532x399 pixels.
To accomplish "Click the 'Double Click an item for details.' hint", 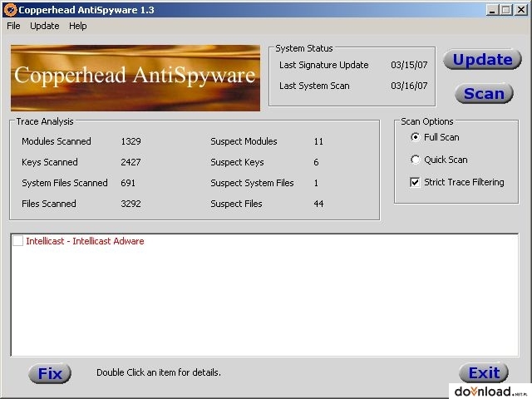I will click(x=159, y=372).
